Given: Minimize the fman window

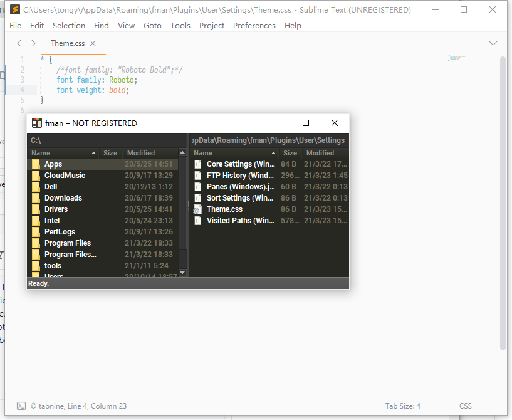Looking at the screenshot, I should (x=278, y=123).
